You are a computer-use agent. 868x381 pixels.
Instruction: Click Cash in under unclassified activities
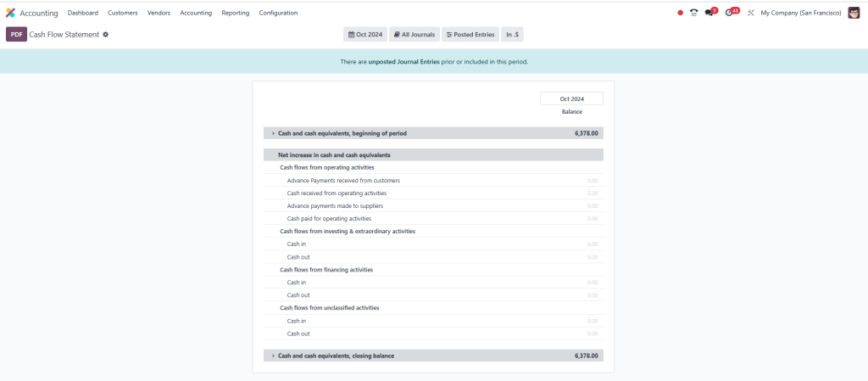[296, 322]
